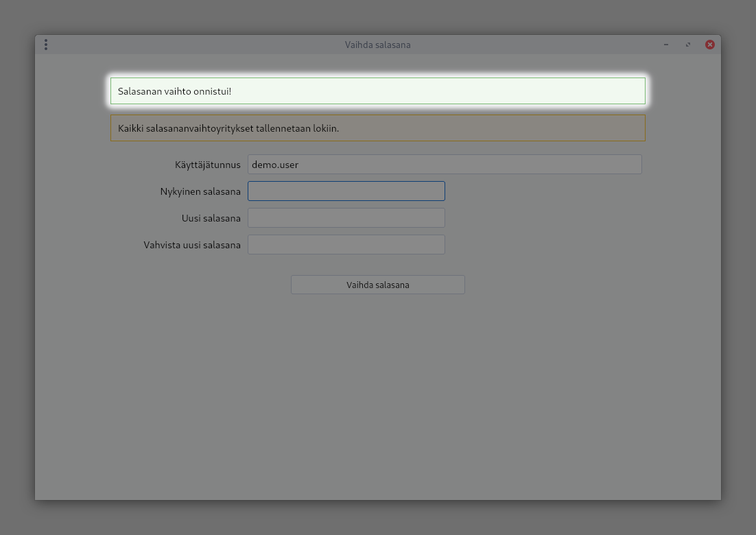
Task: Maximize the Vaihda salasana window
Action: [x=688, y=45]
